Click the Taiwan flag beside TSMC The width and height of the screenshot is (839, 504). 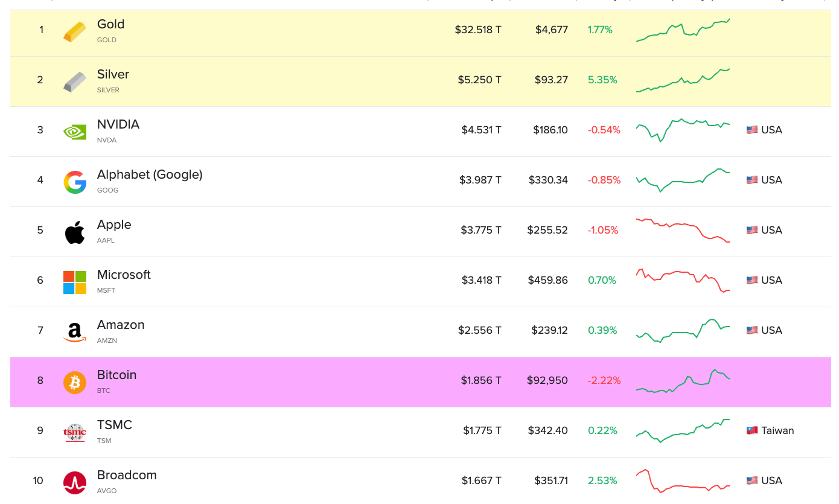(751, 430)
